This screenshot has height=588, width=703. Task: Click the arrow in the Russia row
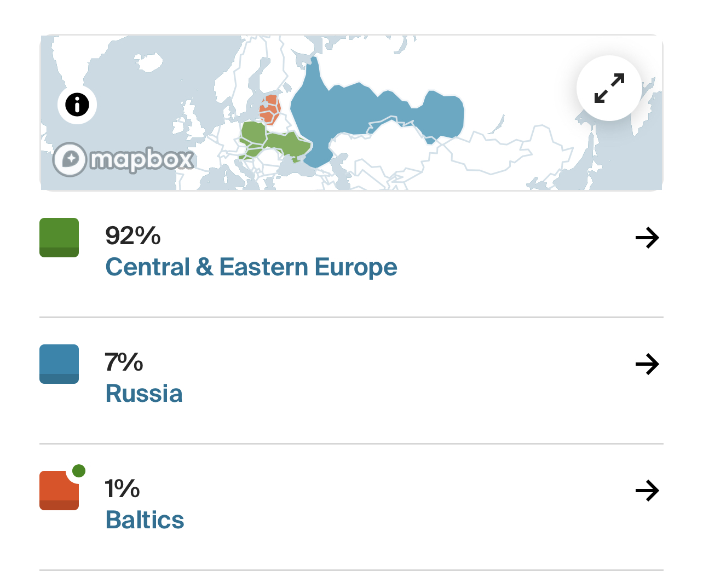pyautogui.click(x=647, y=364)
